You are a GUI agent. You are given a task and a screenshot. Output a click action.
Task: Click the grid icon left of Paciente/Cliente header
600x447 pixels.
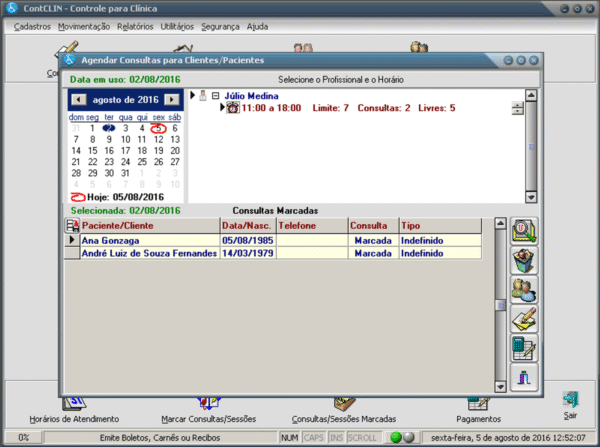(x=71, y=226)
